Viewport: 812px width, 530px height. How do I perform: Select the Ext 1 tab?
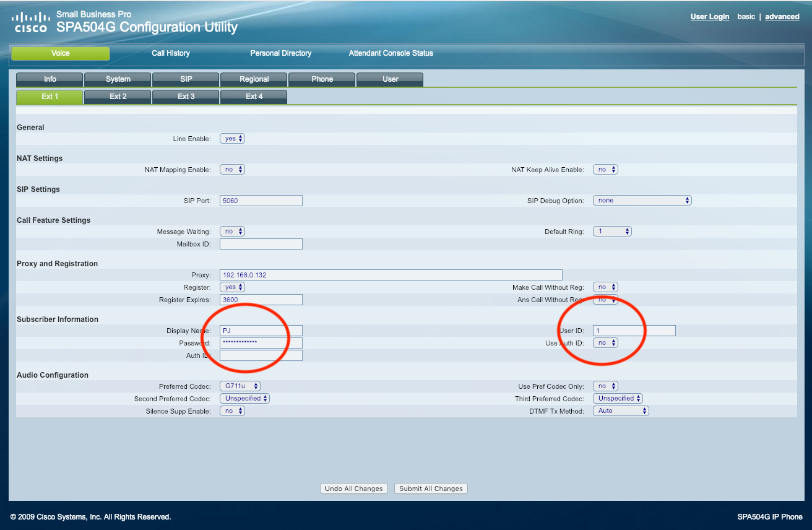click(x=50, y=97)
